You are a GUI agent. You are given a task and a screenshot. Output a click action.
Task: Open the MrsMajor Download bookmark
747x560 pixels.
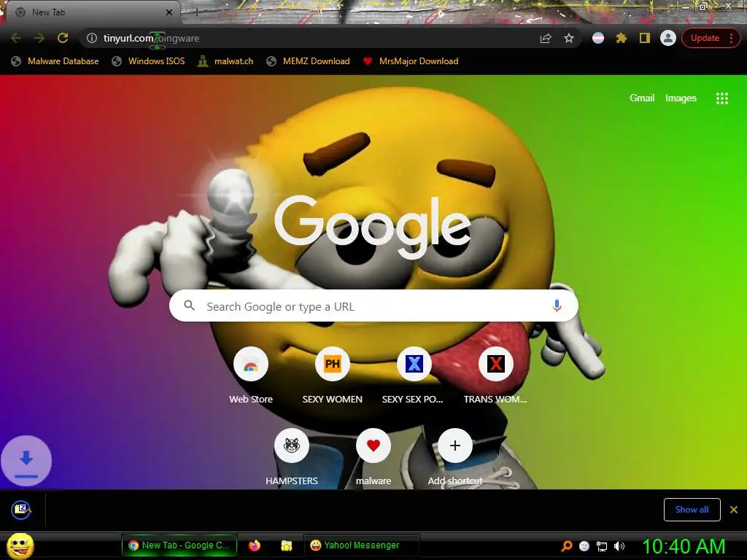pyautogui.click(x=411, y=61)
